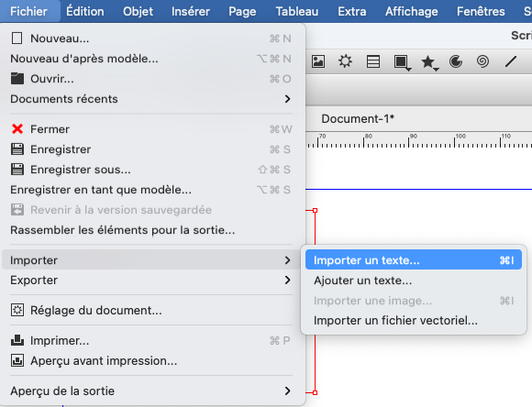Select the Polygon star tool

pos(427,61)
